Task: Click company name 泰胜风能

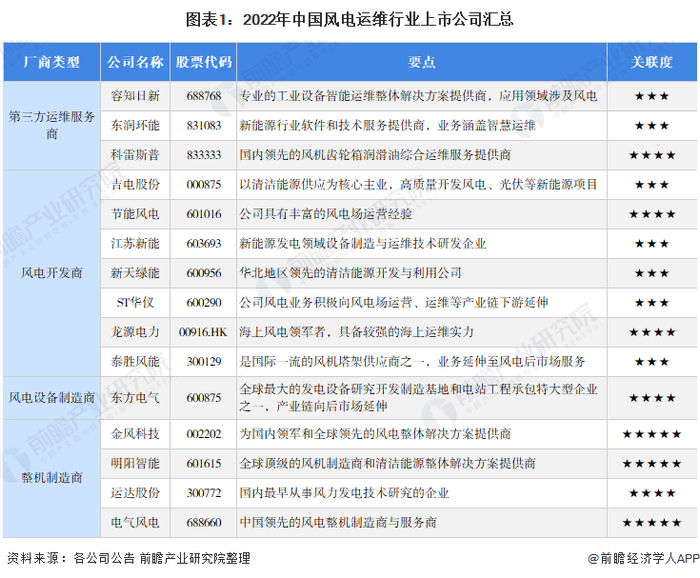Action: point(135,362)
